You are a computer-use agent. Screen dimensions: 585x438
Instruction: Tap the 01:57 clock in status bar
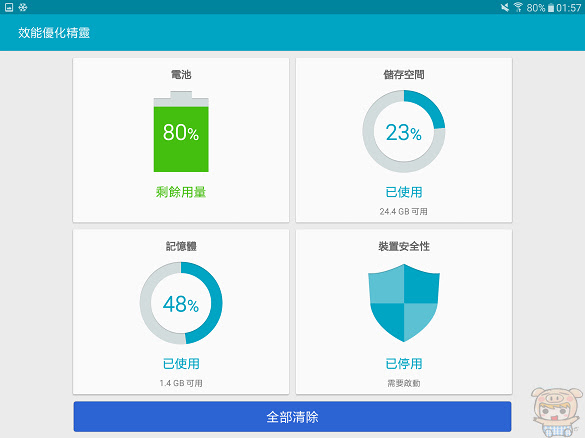pos(569,8)
